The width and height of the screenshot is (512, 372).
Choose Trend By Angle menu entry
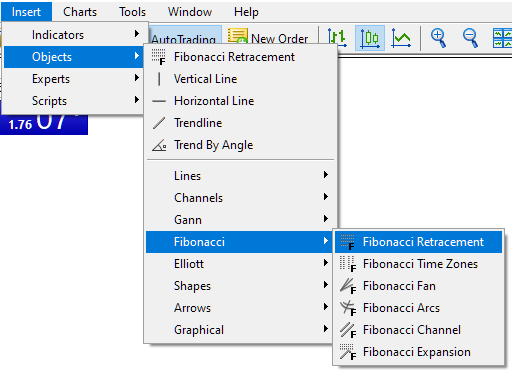click(x=240, y=145)
